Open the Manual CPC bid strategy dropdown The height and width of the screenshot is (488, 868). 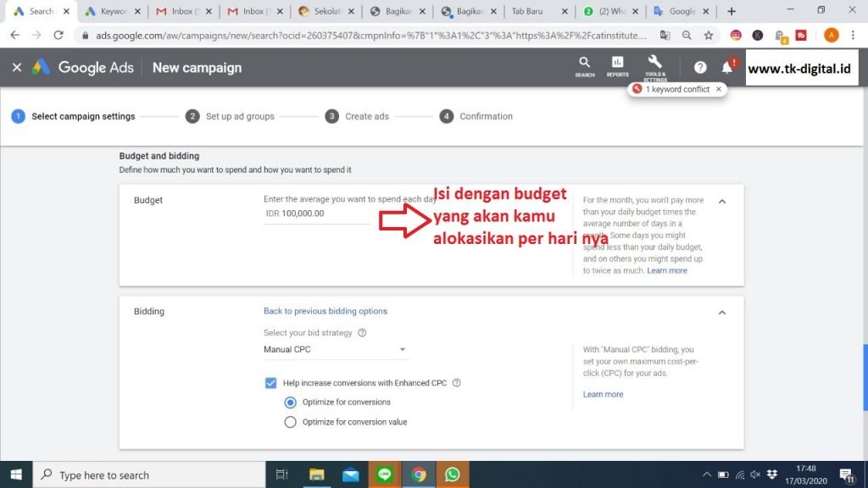tap(336, 350)
